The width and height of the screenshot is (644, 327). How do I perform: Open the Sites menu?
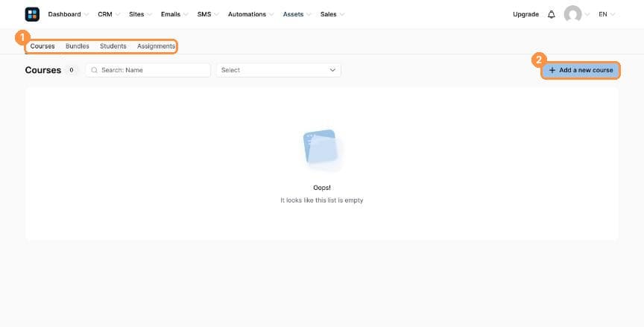click(136, 14)
